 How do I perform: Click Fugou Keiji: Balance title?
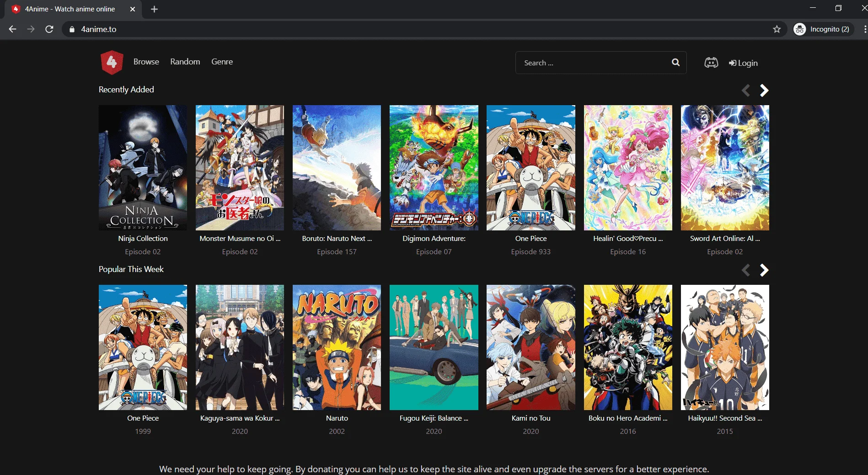click(434, 418)
